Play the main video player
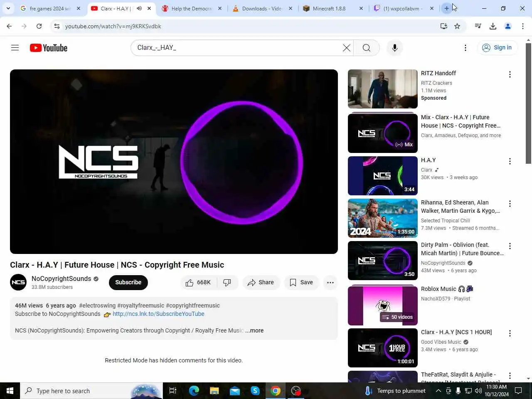Image resolution: width=532 pixels, height=399 pixels. tap(174, 162)
